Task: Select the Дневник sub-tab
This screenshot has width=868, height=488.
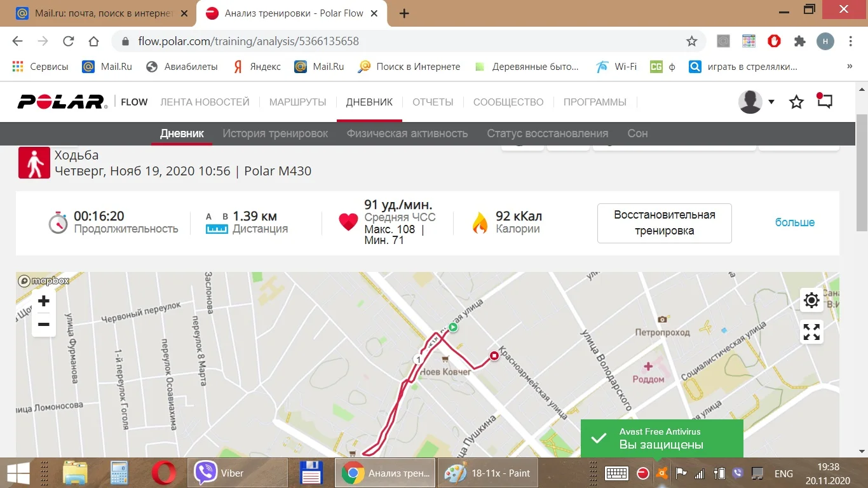Action: (182, 133)
